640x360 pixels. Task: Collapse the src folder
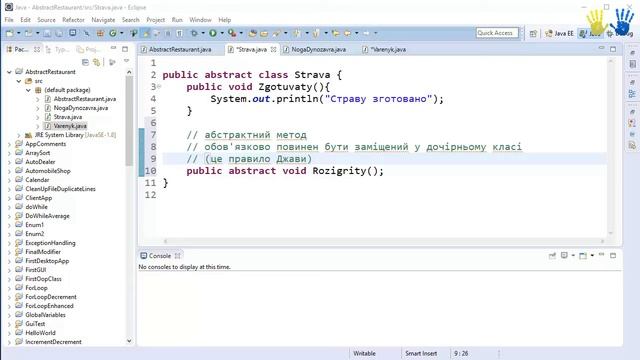click(x=18, y=81)
